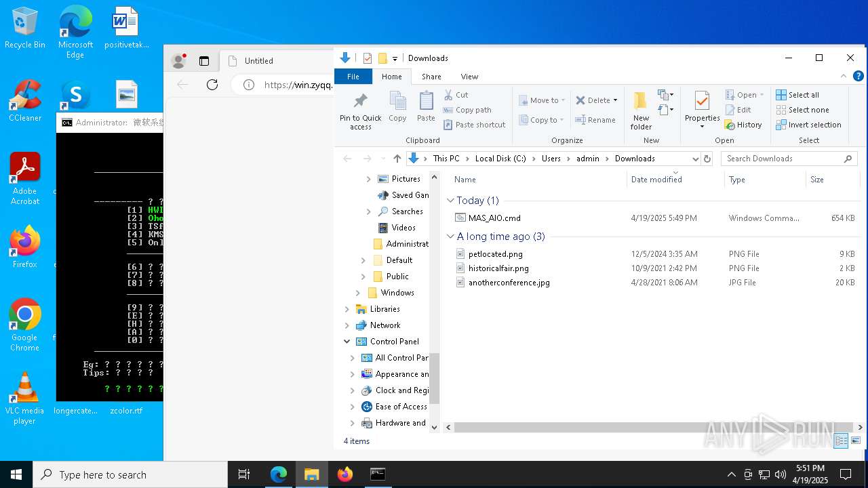Open Recycle Bin desktop icon
The height and width of the screenshot is (488, 868).
[25, 28]
